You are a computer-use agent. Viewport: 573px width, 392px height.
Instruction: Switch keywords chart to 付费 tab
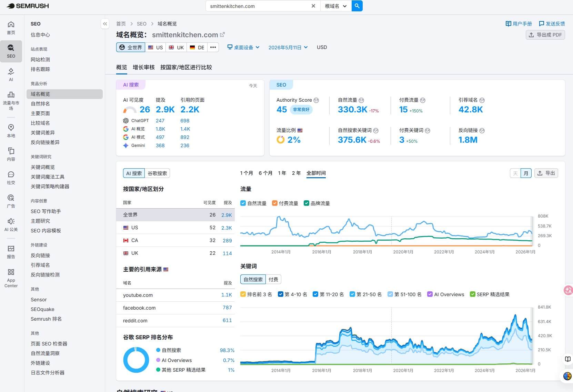(273, 279)
